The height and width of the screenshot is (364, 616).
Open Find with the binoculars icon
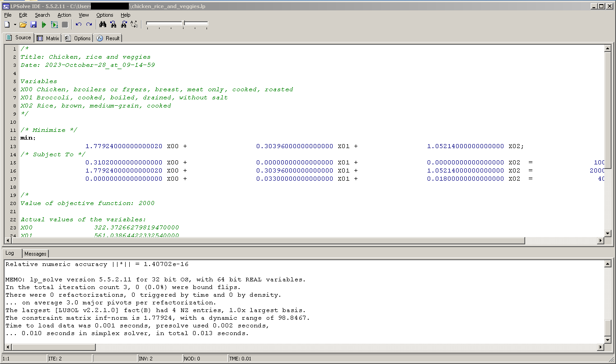click(x=103, y=24)
